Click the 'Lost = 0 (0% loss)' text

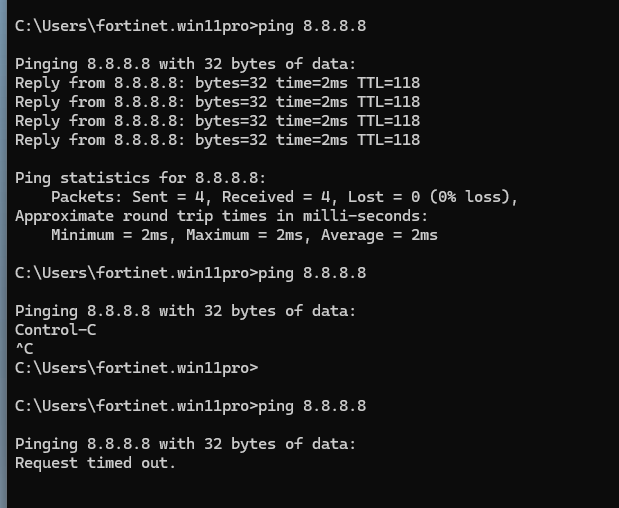(432, 197)
